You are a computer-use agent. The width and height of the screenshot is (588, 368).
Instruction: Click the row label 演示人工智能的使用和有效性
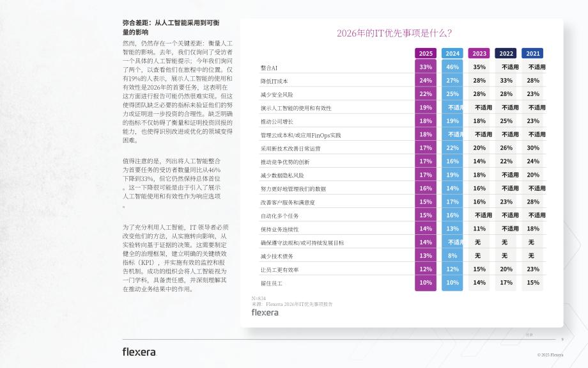coord(296,108)
